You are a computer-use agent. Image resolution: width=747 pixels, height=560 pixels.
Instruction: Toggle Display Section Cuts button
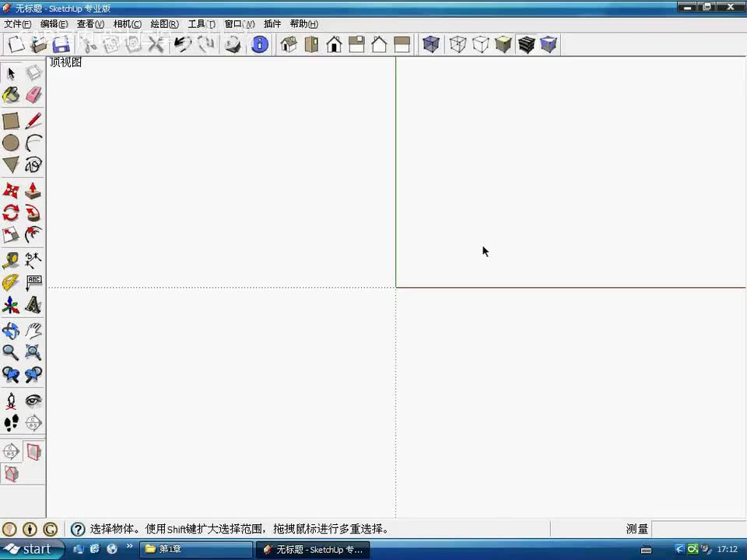click(11, 474)
